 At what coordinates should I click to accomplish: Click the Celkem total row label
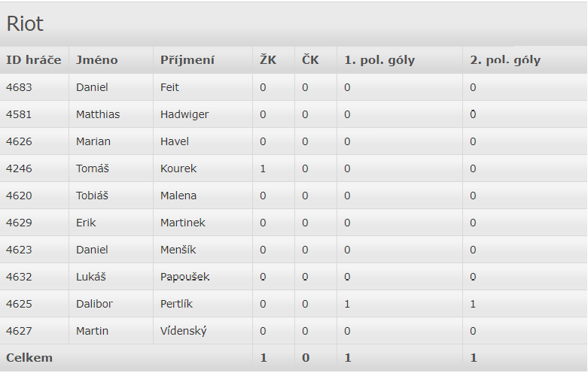click(x=29, y=358)
